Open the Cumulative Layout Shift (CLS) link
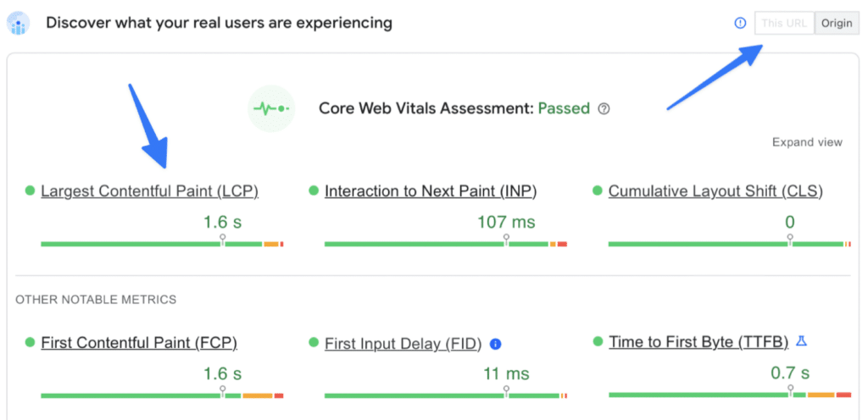Screen dimensions: 868x420 click(x=715, y=191)
